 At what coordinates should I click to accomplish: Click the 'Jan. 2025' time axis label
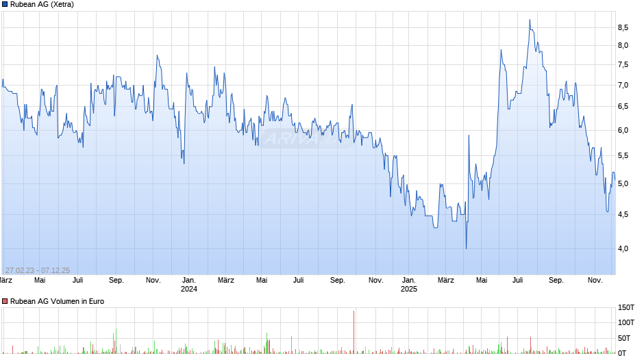pos(408,285)
